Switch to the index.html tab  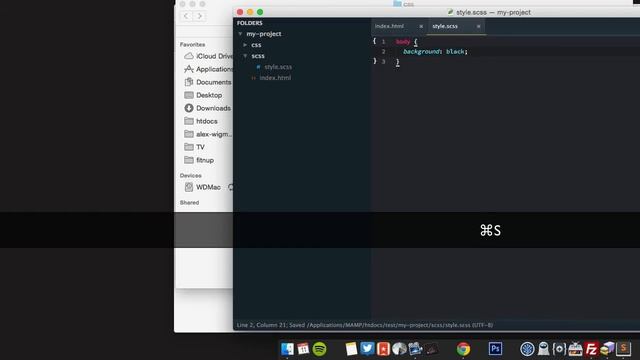(389, 26)
